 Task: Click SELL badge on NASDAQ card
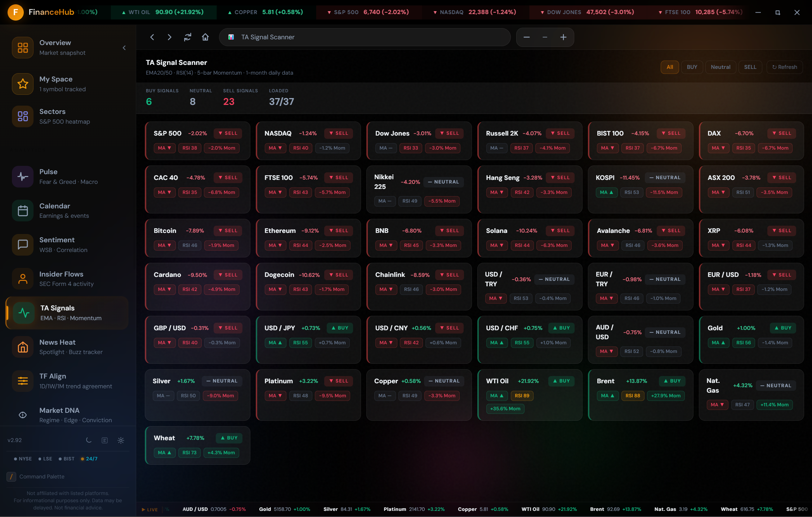click(x=339, y=133)
